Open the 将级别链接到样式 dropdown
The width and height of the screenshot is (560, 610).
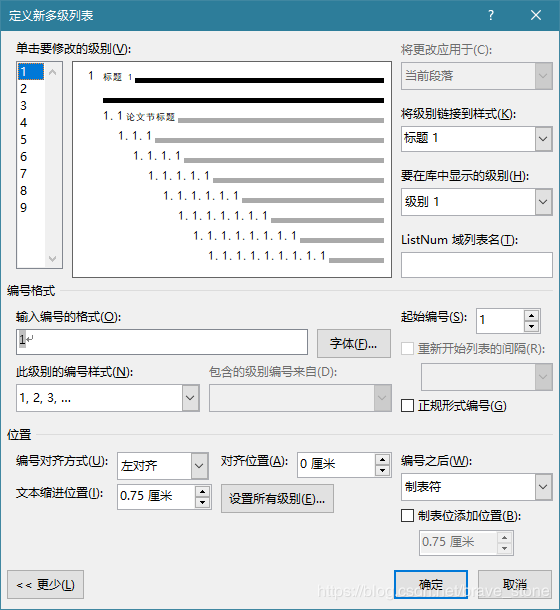(544, 138)
